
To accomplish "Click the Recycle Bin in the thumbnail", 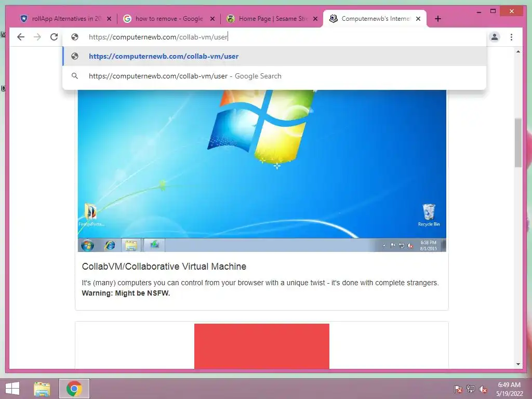I will pyautogui.click(x=429, y=215).
